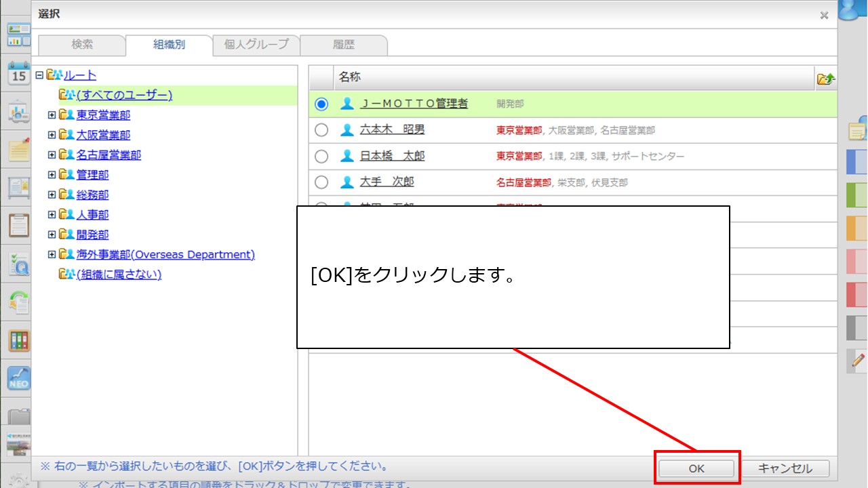Expand the 東京営業部 tree node

tap(52, 115)
